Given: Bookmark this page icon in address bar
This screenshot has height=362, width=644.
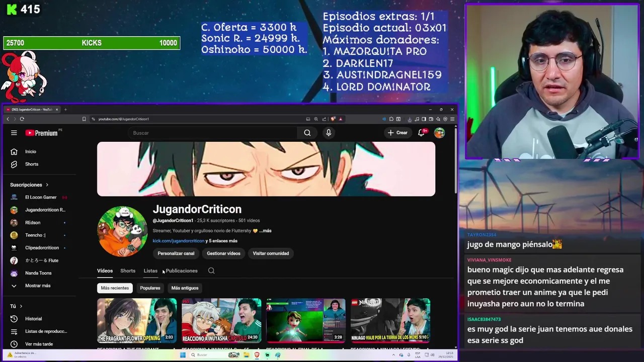Looking at the screenshot, I should [84, 119].
